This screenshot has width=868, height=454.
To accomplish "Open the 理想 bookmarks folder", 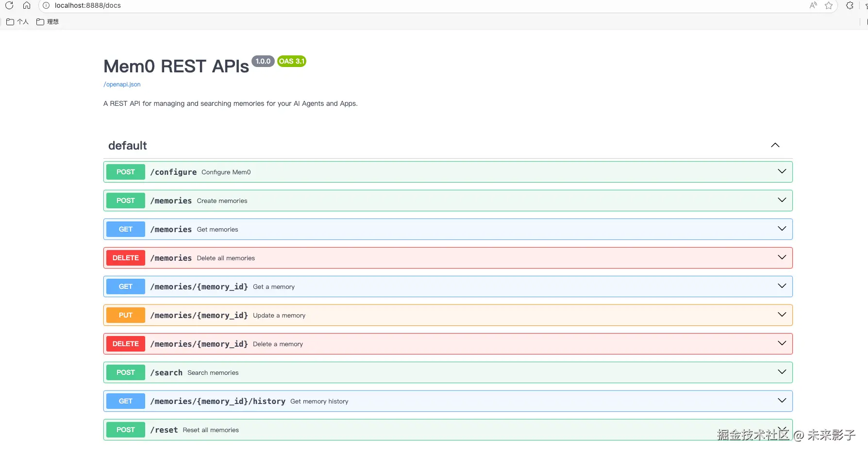I will (48, 22).
